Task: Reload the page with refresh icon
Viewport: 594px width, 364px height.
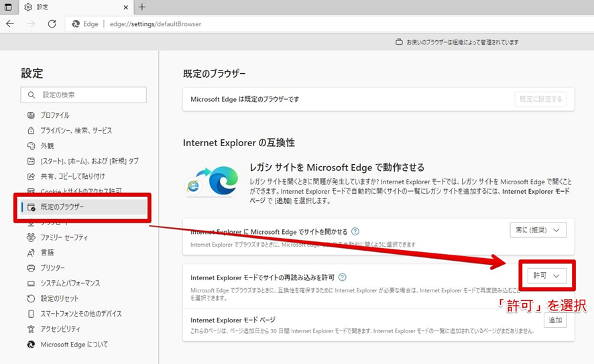Action: coord(52,24)
